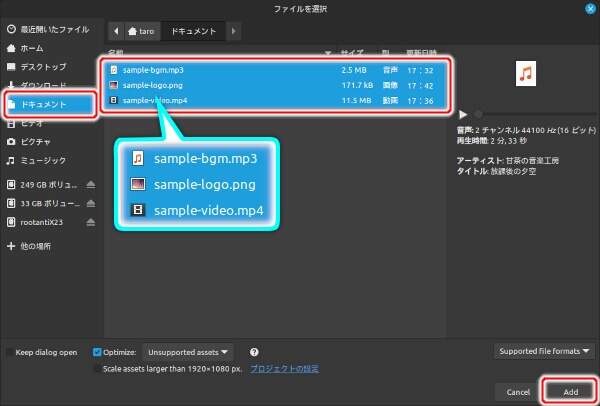The width and height of the screenshot is (600, 406).
Task: Toggle Scale assets larger than 1920×1080 checkbox
Action: pos(98,369)
